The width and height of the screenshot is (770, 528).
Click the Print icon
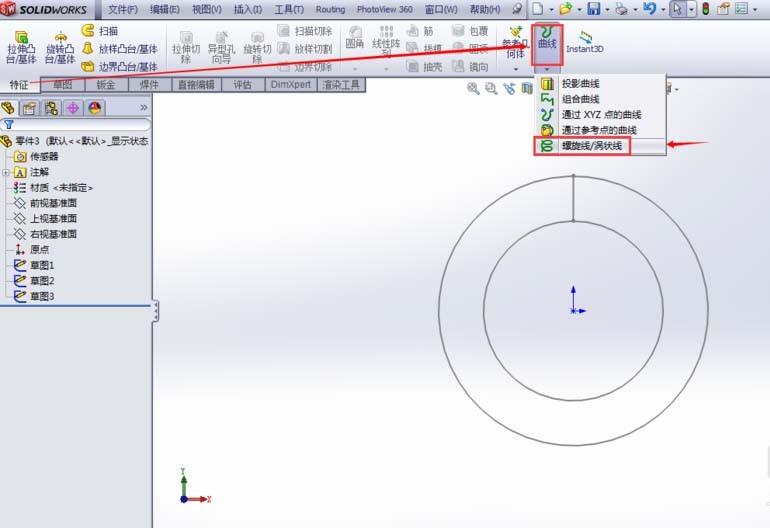[x=622, y=8]
